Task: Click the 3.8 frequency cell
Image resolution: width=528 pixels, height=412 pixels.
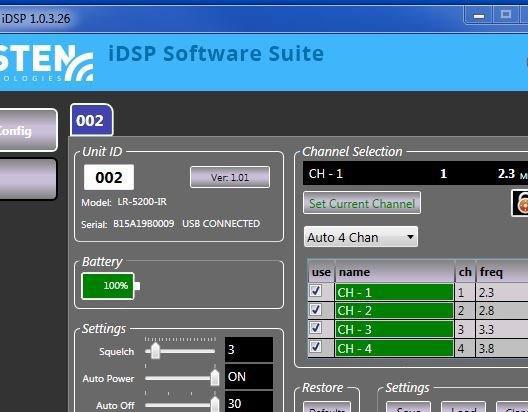Action: click(502, 348)
